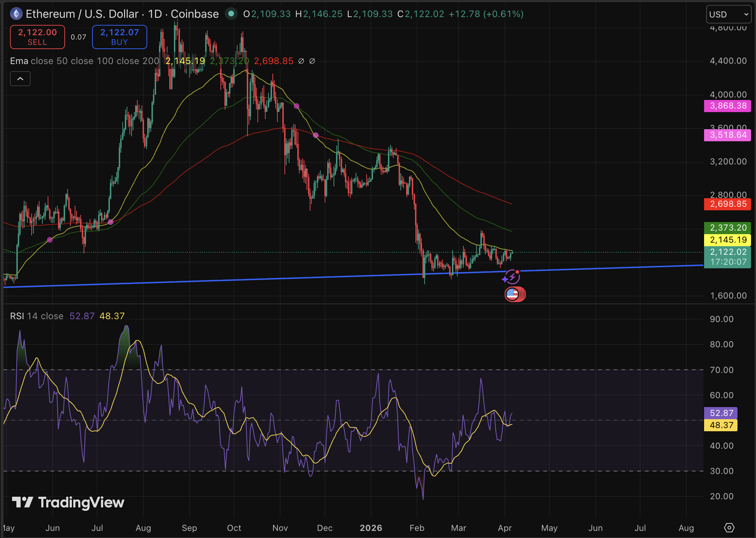Open the USD currency dropdown
Screen dimensions: 756x538
pyautogui.click(x=728, y=14)
